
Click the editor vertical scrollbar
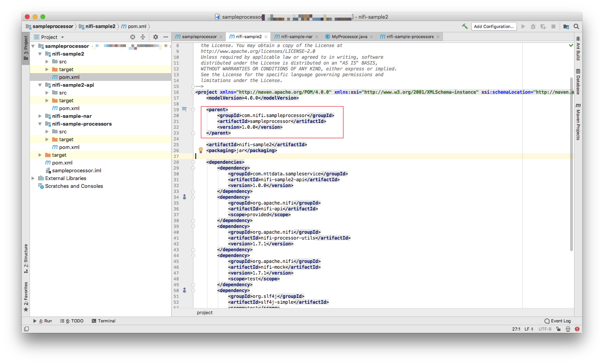(572, 163)
